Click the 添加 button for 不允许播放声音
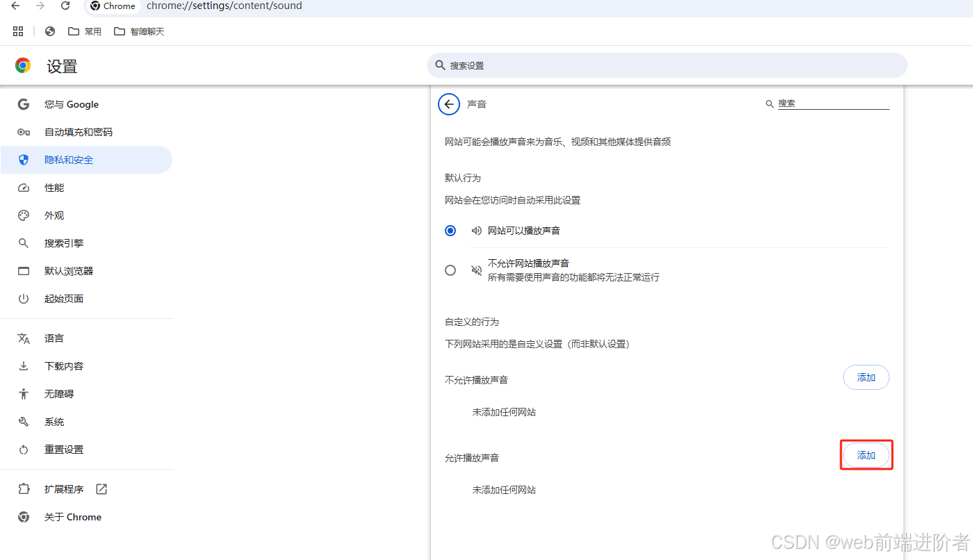 pos(866,377)
